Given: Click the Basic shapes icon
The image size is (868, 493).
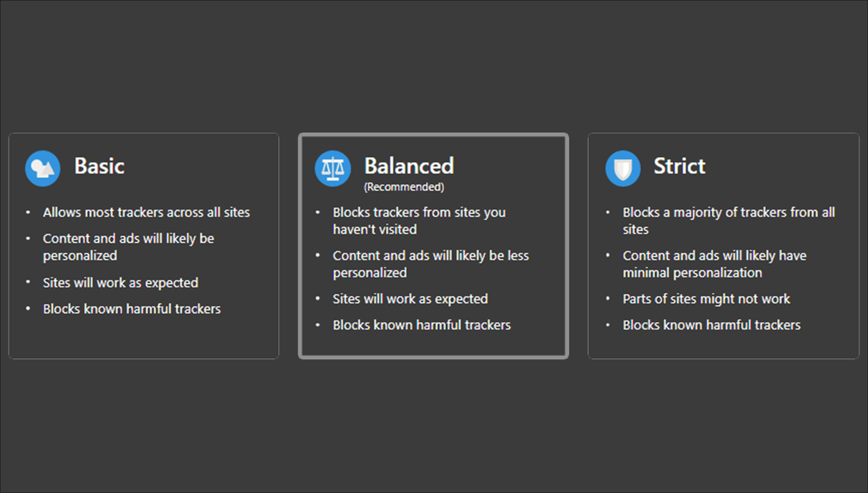Looking at the screenshot, I should coord(43,168).
